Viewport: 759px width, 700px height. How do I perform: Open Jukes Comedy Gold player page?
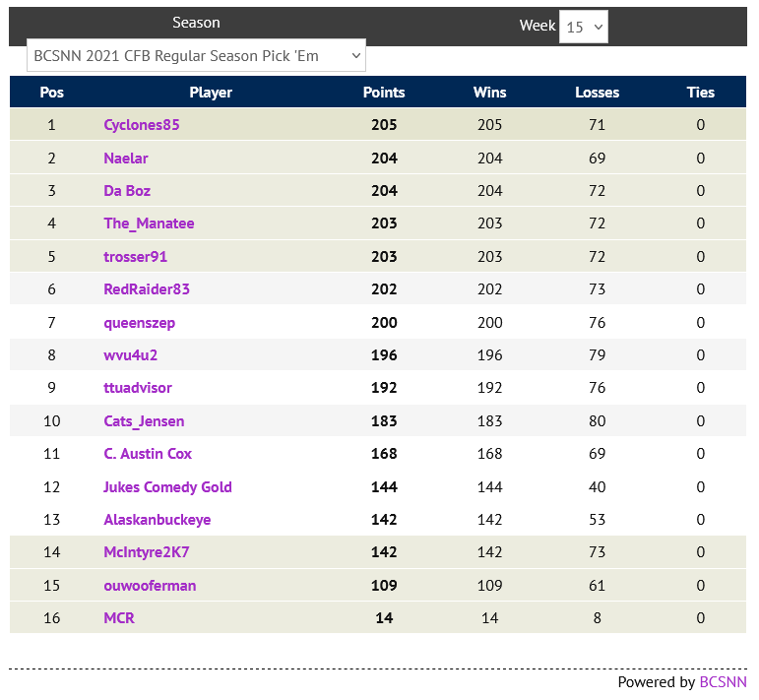point(167,487)
